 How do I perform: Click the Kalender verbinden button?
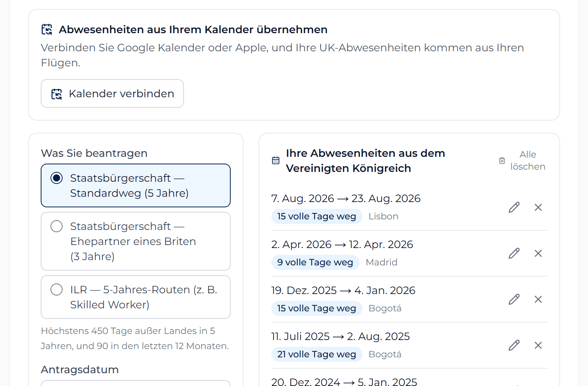[112, 93]
